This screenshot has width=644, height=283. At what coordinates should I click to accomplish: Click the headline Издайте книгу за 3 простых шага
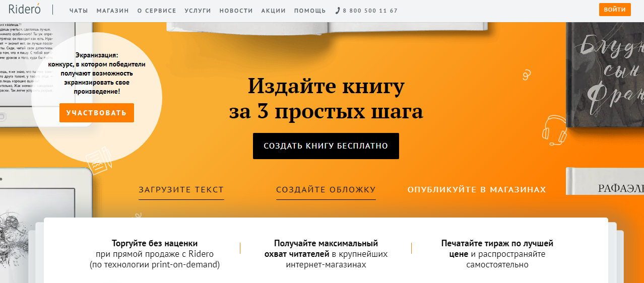326,99
